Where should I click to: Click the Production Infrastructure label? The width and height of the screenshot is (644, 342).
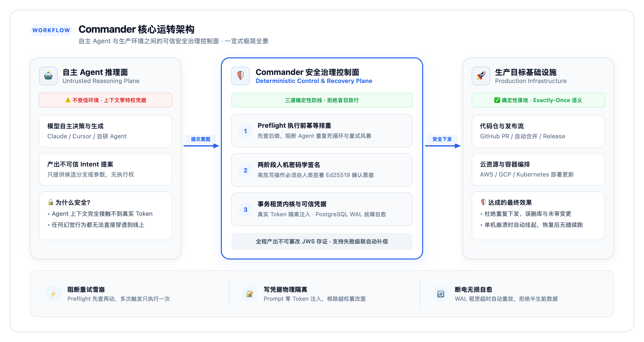(x=531, y=81)
